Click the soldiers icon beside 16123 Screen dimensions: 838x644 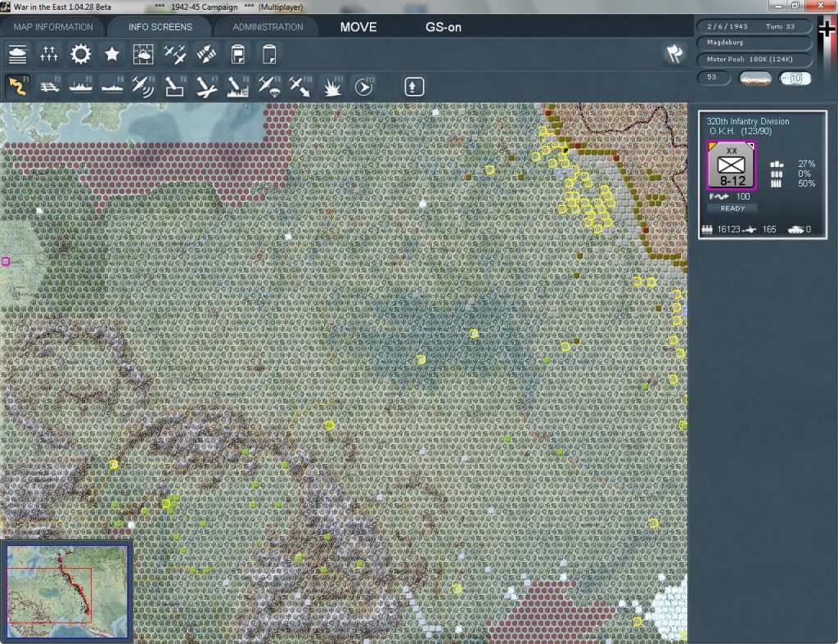coord(707,229)
